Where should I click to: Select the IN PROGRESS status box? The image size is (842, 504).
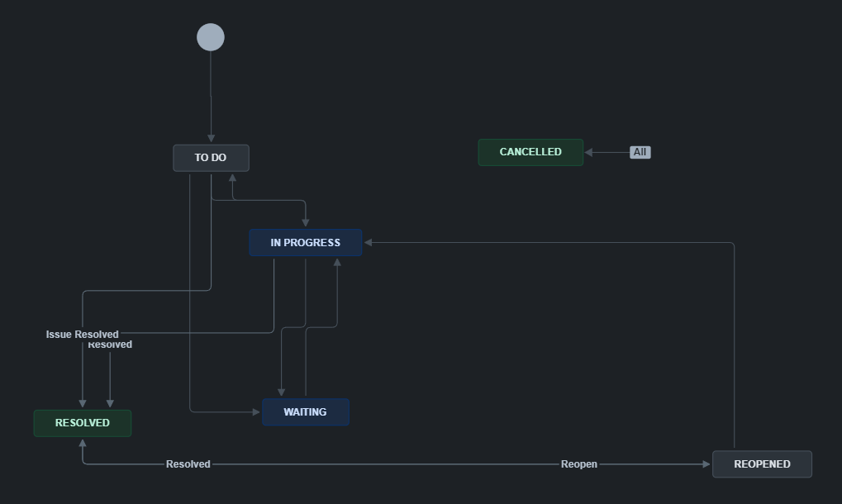pyautogui.click(x=305, y=243)
